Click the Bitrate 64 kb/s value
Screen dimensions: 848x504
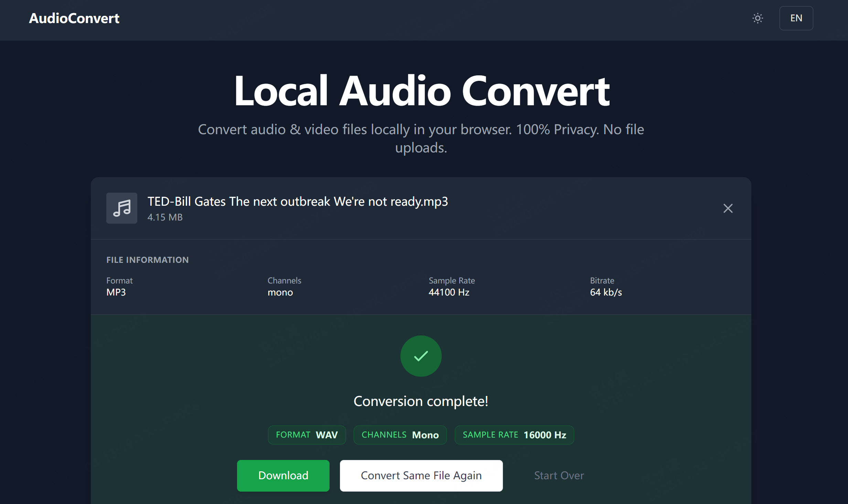[x=606, y=292]
